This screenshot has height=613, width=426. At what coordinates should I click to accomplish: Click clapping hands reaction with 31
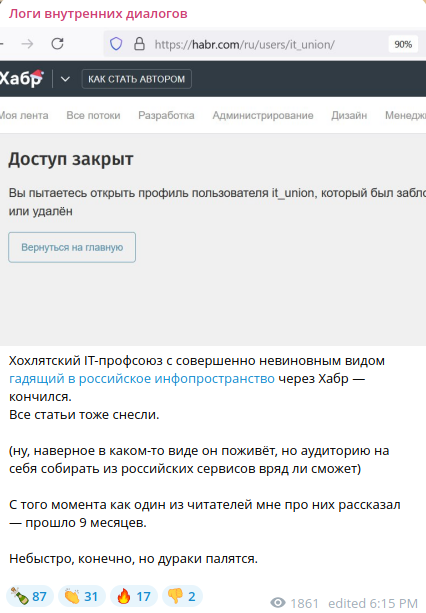(82, 596)
